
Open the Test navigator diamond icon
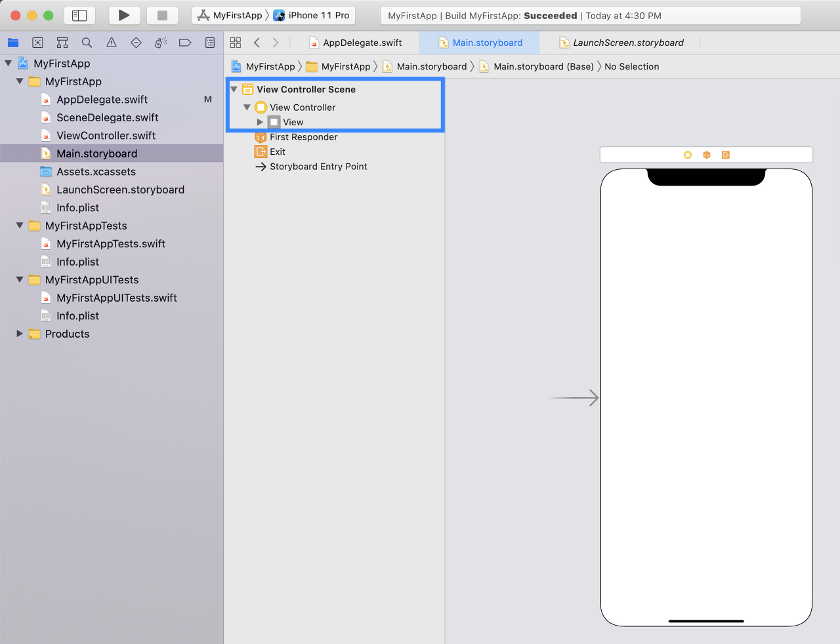[x=136, y=43]
